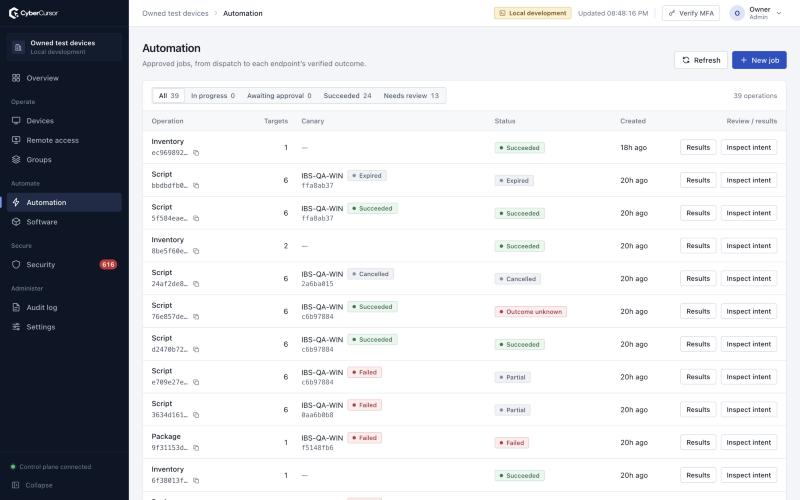Click the Partial status for Script 3634d161
The height and width of the screenshot is (500, 800).
pos(512,410)
